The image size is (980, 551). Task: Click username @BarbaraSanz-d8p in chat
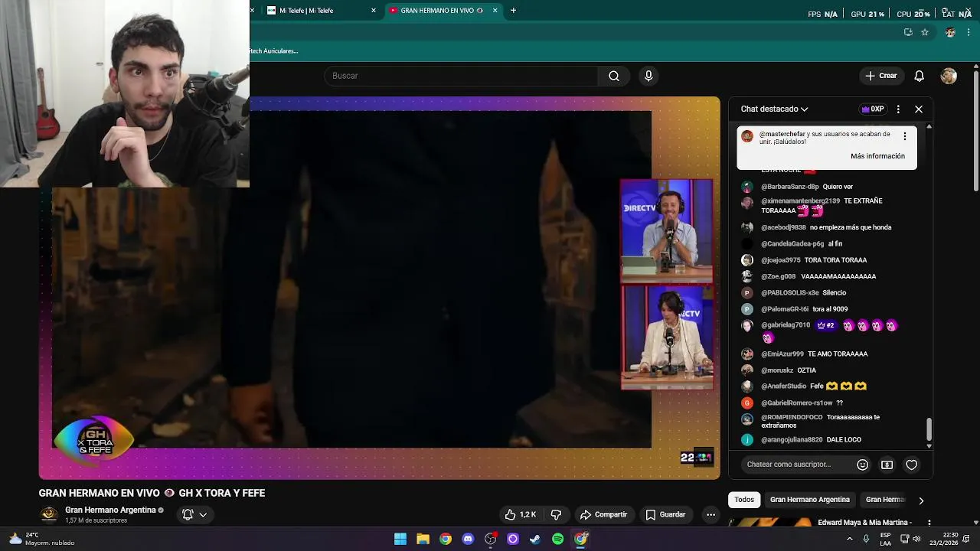click(x=790, y=187)
